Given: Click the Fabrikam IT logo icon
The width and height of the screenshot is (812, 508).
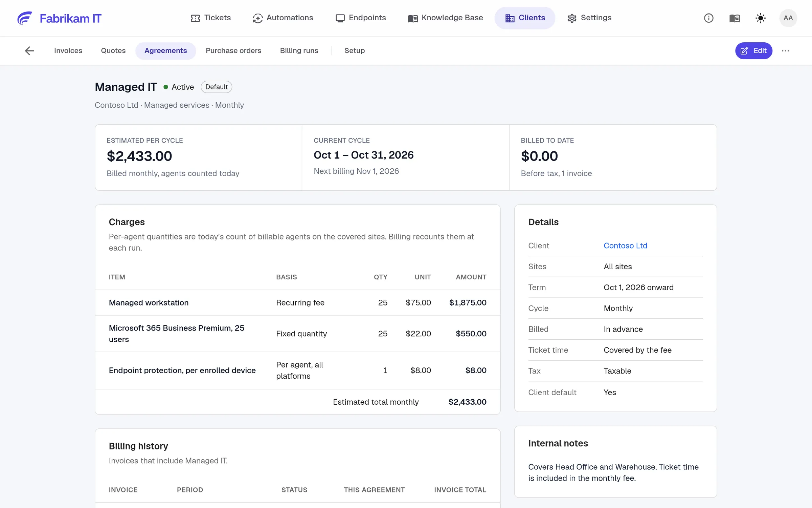Looking at the screenshot, I should click(x=25, y=18).
